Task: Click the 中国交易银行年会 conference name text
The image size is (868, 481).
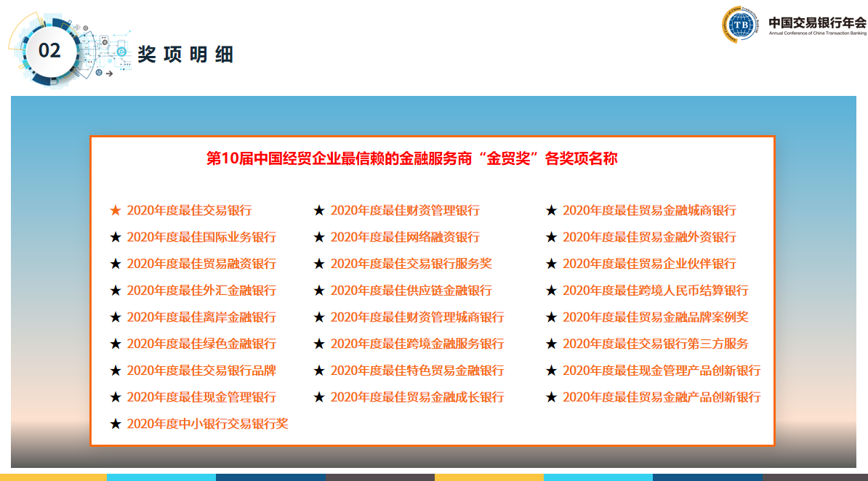Action: [817, 21]
